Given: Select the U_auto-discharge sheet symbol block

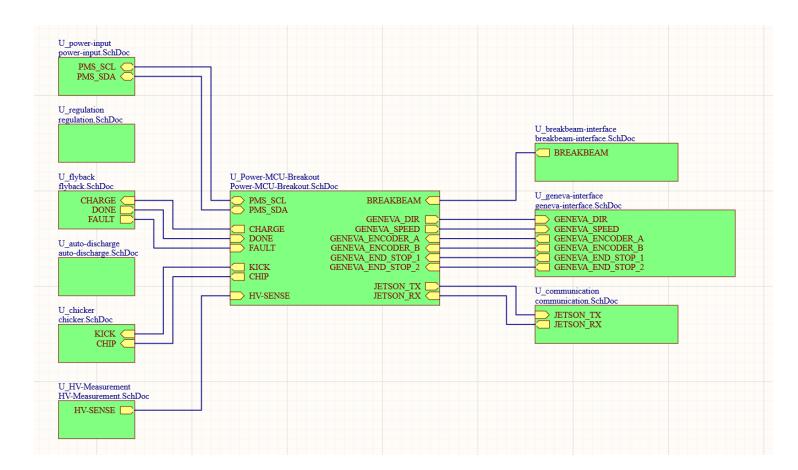Looking at the screenshot, I should tap(97, 276).
